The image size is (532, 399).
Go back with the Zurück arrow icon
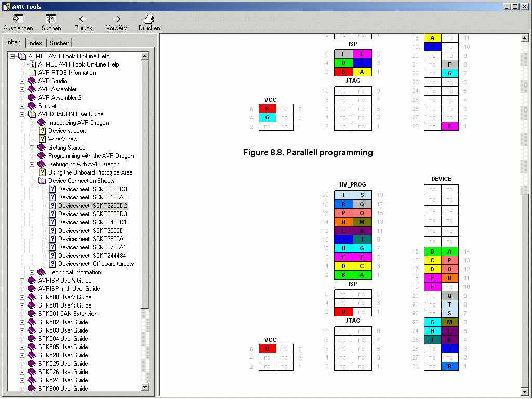tap(84, 19)
